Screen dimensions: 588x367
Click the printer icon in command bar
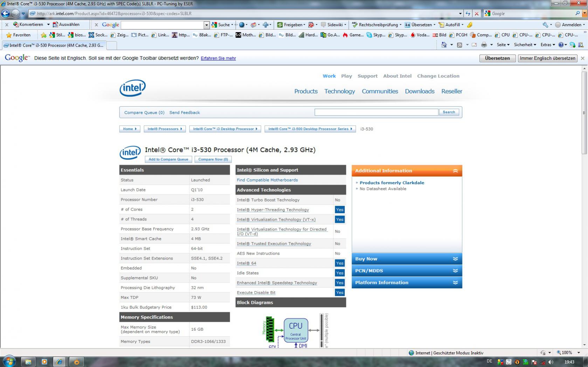pos(484,45)
